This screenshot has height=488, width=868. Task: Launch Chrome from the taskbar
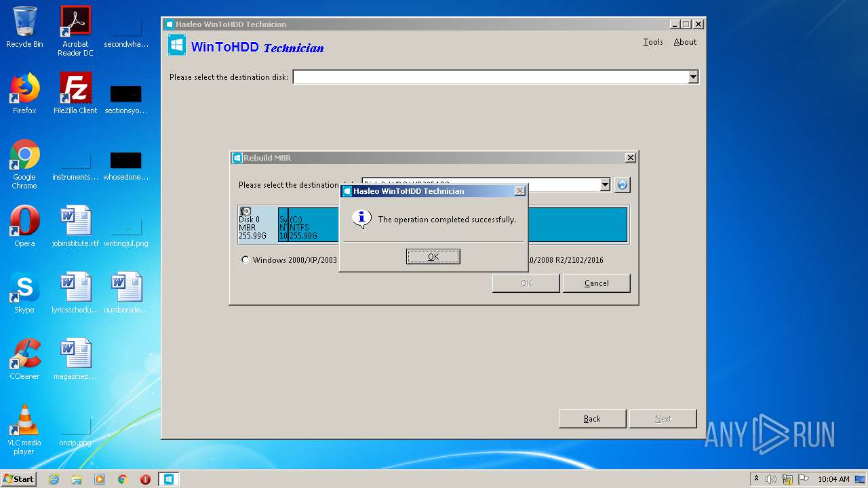[x=123, y=479]
